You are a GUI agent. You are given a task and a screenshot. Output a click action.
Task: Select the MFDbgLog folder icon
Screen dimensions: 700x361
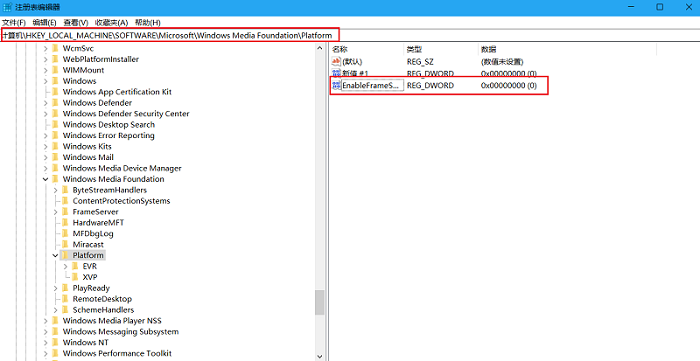pos(65,233)
